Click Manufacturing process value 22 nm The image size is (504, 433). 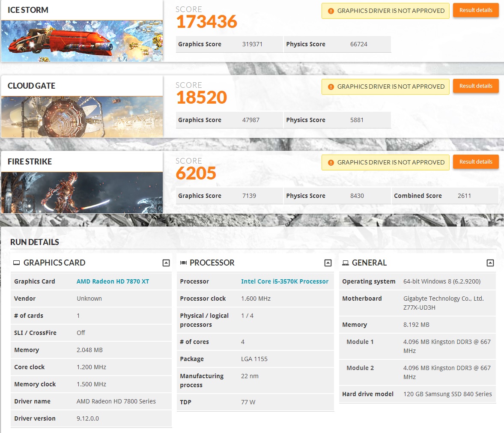(250, 376)
